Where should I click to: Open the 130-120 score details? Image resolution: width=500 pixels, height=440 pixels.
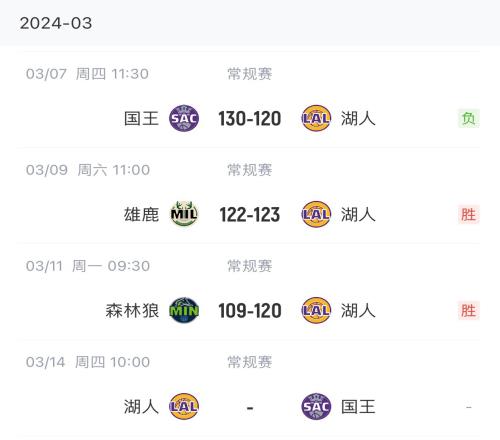coord(250,119)
